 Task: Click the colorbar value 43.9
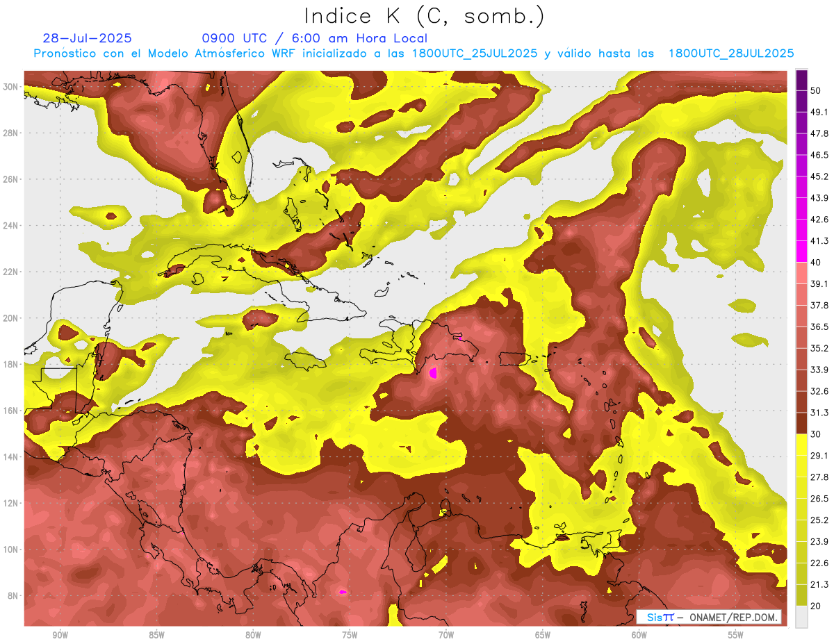click(819, 198)
